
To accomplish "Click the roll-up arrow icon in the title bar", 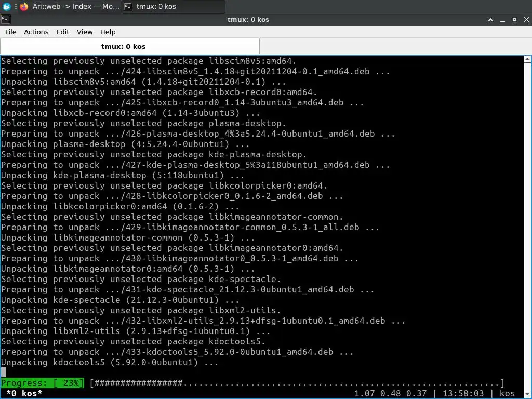I will point(490,20).
